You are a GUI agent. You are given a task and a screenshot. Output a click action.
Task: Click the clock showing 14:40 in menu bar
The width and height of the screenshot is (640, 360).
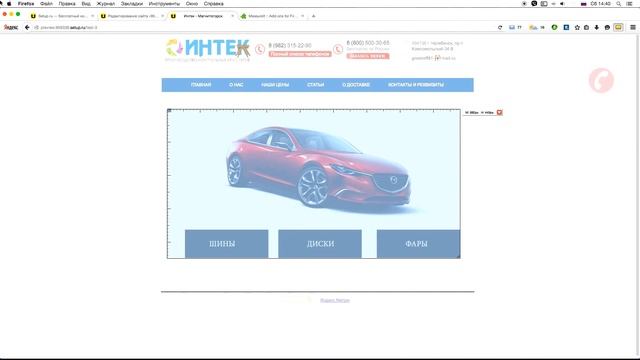(x=600, y=4)
